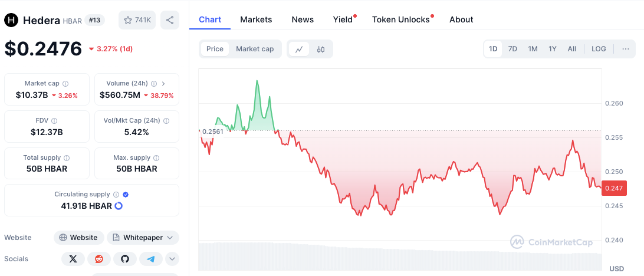Screen dimensions: 644x276
Task: Select All time range
Action: [x=571, y=49]
